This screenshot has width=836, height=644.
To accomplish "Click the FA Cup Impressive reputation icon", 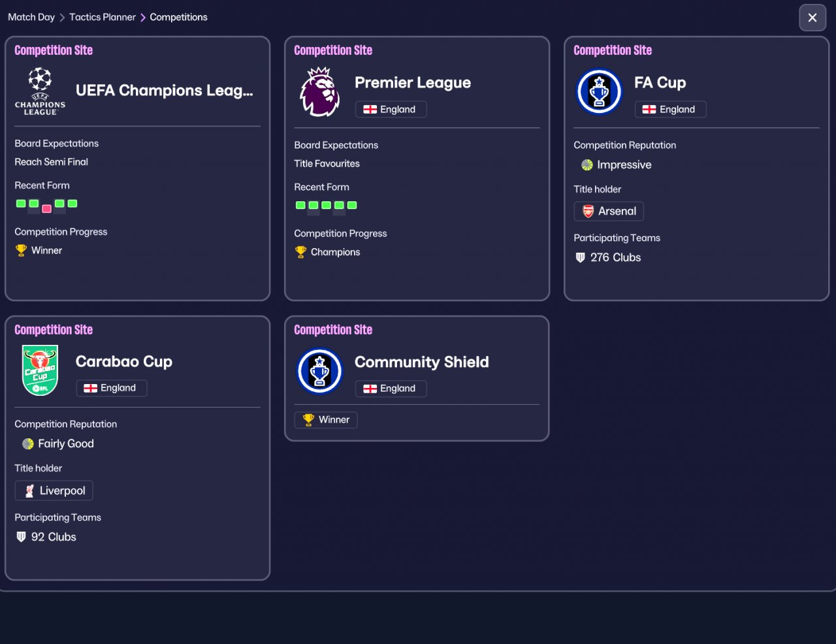I will click(587, 165).
